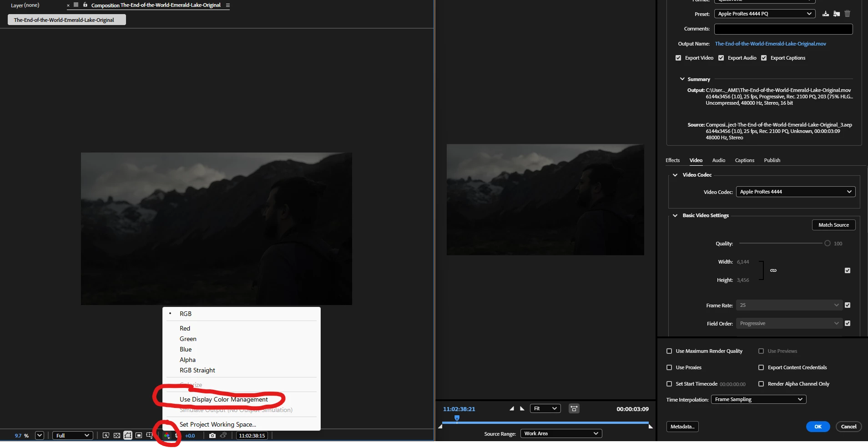Image resolution: width=868 pixels, height=448 pixels.
Task: Open the Frame Rate dropdown
Action: [789, 305]
